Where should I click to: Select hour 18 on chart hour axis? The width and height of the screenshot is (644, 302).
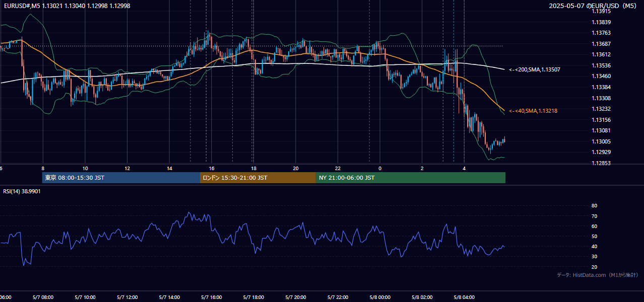point(253,168)
